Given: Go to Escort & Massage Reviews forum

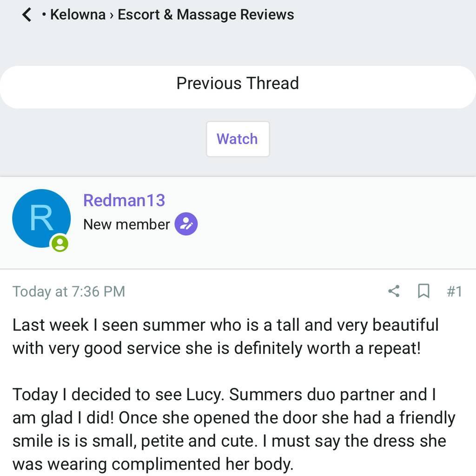Looking at the screenshot, I should pyautogui.click(x=205, y=15).
